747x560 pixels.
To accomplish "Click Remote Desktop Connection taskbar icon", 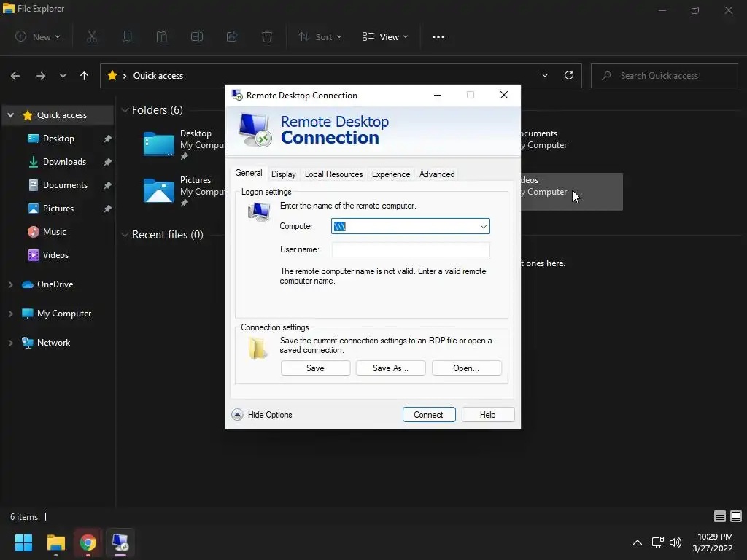I will 120,542.
